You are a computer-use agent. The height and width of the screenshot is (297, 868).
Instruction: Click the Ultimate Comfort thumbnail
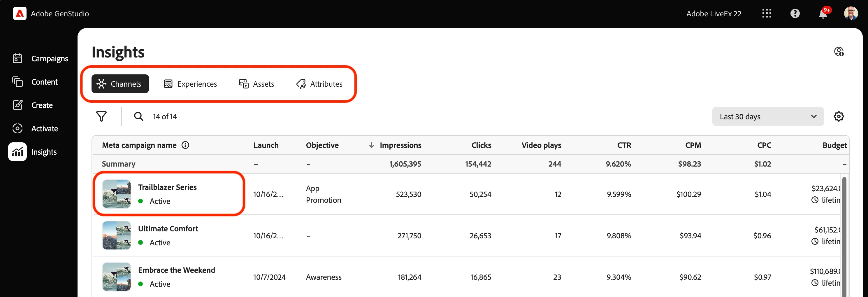pos(117,235)
